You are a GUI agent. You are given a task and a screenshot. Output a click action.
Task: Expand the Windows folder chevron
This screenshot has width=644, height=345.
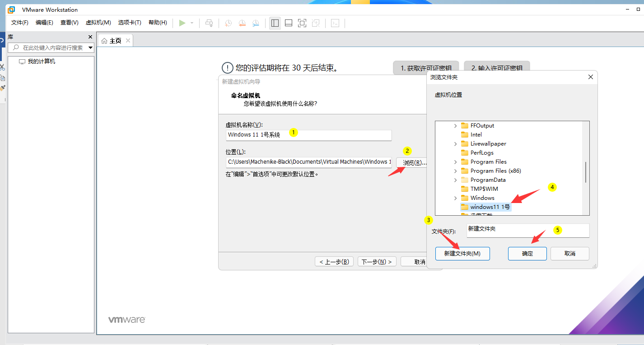click(x=455, y=198)
